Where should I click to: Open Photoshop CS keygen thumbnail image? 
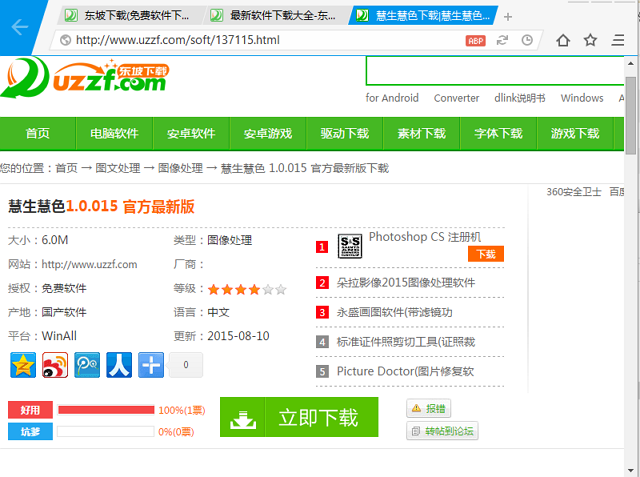(x=350, y=246)
